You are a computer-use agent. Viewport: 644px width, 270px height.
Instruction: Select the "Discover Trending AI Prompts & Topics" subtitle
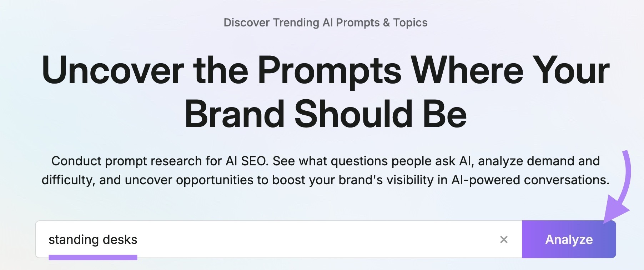[326, 22]
